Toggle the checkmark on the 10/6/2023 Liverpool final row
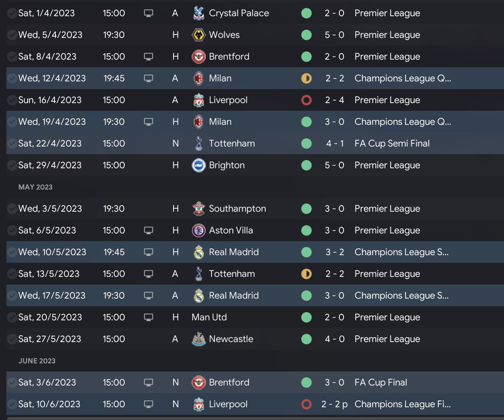The height and width of the screenshot is (420, 504). pyautogui.click(x=12, y=404)
